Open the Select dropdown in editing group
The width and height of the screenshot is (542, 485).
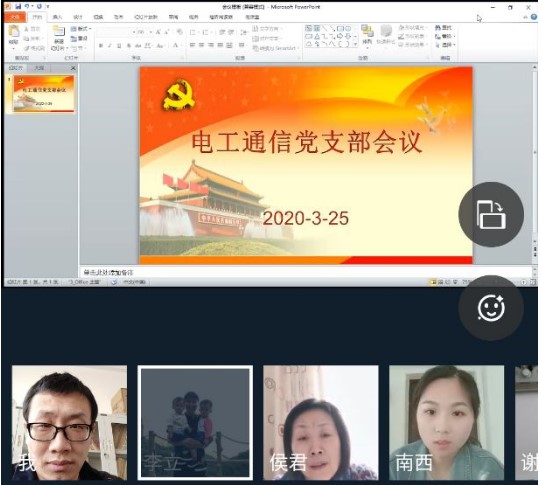[x=446, y=45]
